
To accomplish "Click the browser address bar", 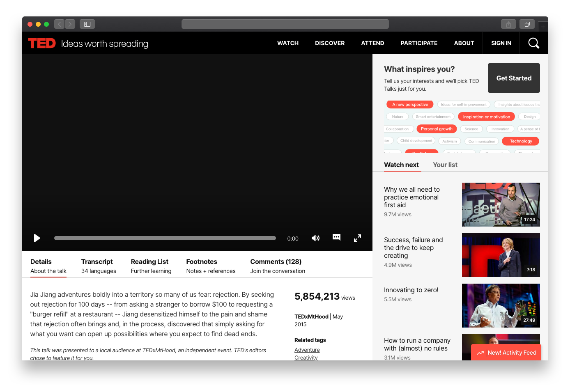I will coord(285,24).
